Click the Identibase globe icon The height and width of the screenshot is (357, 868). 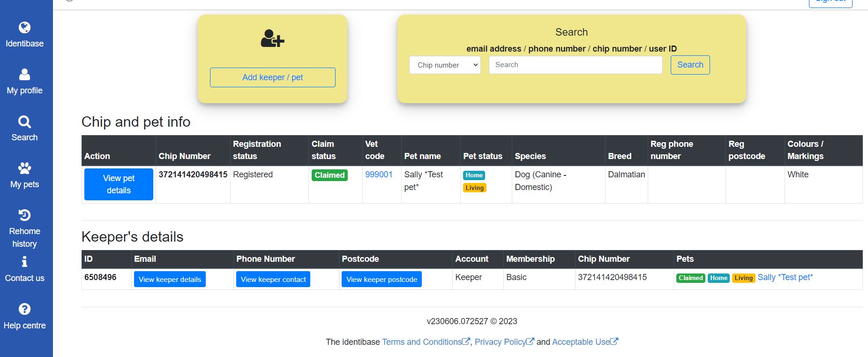pyautogui.click(x=24, y=28)
